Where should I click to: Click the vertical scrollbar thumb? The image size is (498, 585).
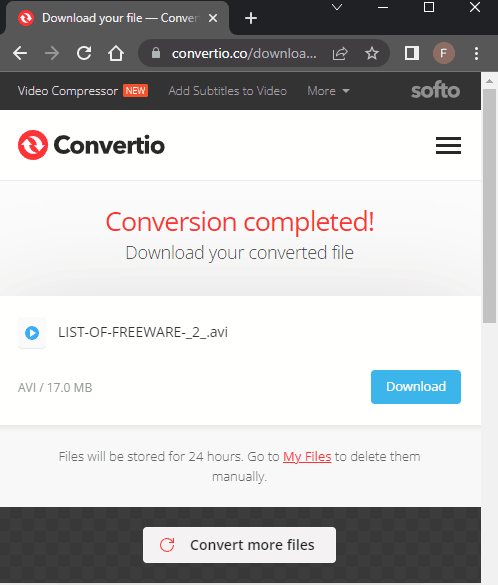pos(489,205)
